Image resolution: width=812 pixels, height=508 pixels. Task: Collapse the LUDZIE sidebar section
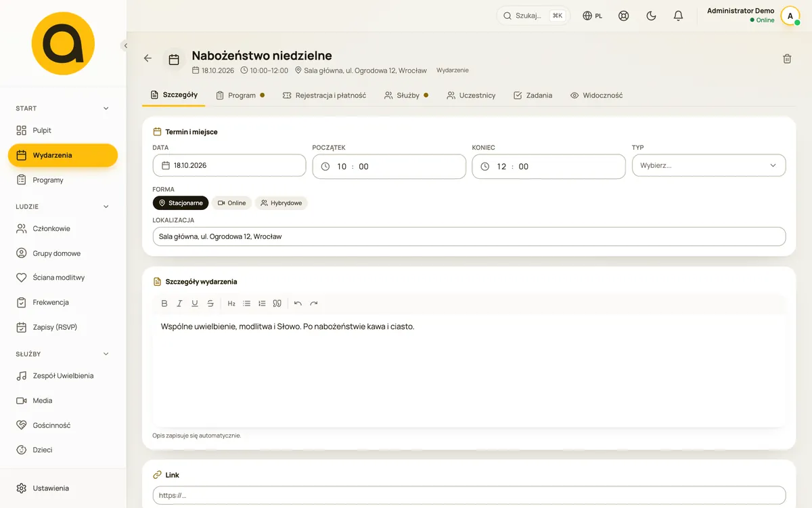click(x=106, y=207)
